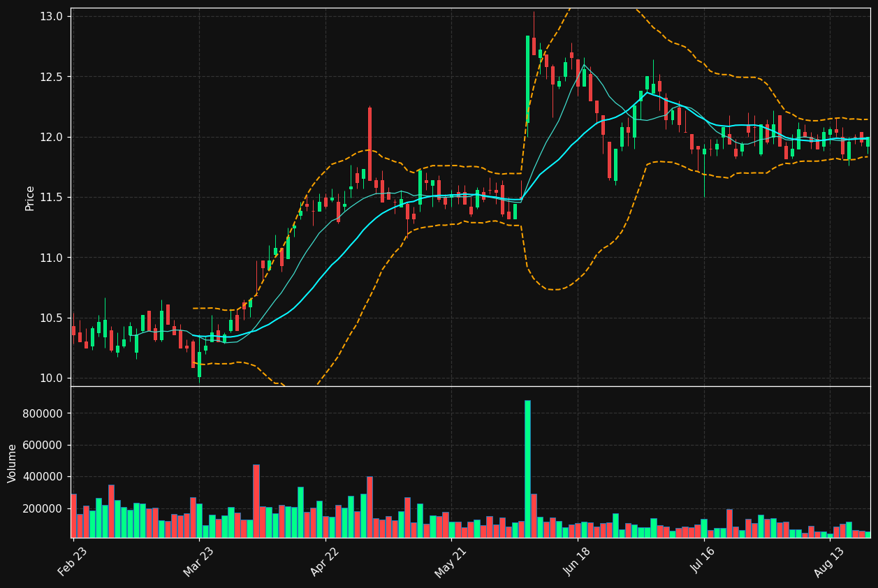
Task: Select the tallest green volume bar near 880000
Action: click(x=527, y=469)
